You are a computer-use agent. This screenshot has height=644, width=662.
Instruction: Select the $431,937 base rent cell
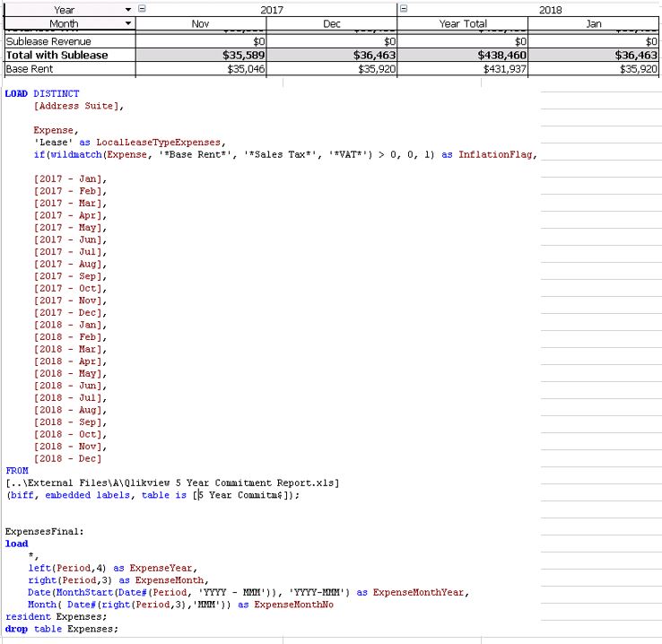point(463,69)
